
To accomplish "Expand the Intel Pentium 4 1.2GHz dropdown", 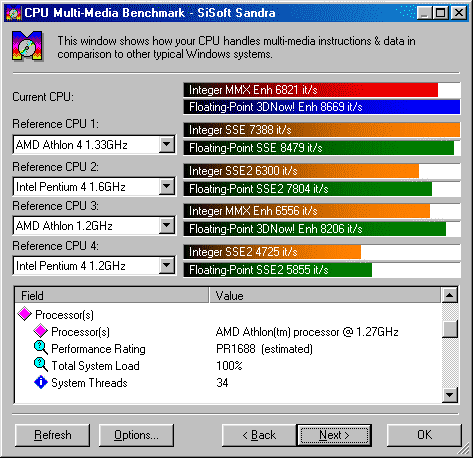I will tap(167, 266).
